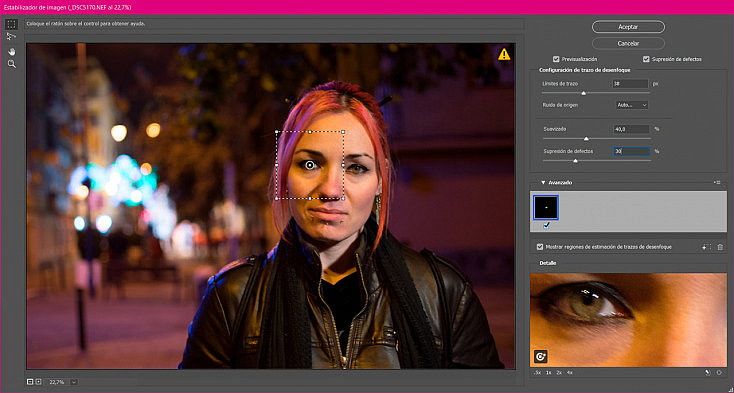This screenshot has height=393, width=734.
Task: Delete blur trace with trash icon
Action: pyautogui.click(x=720, y=247)
